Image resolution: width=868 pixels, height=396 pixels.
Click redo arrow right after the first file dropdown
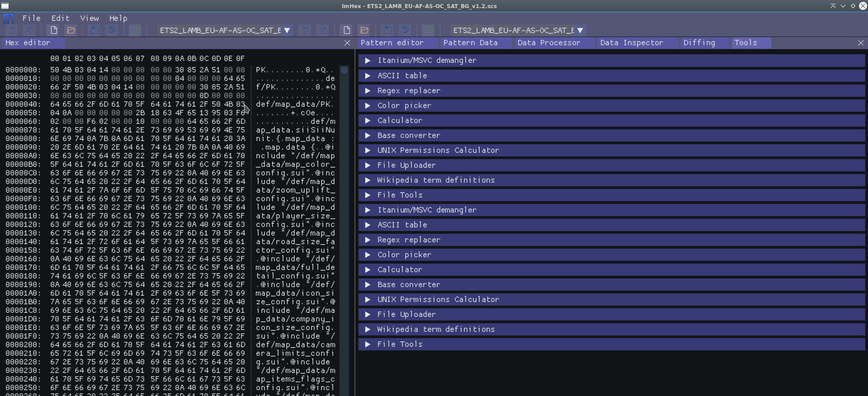point(323,30)
